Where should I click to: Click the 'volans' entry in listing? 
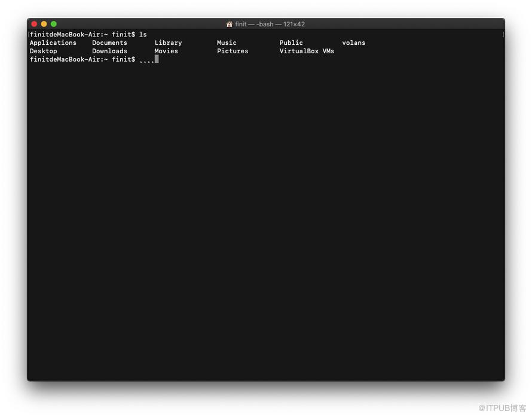(353, 43)
